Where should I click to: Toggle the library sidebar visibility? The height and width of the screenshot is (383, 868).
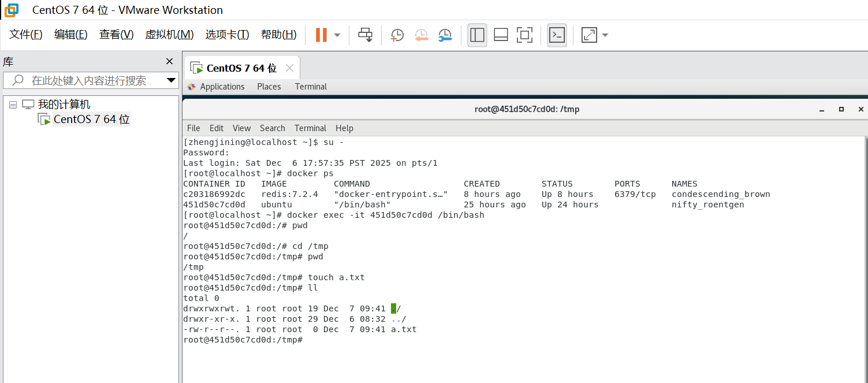click(477, 35)
